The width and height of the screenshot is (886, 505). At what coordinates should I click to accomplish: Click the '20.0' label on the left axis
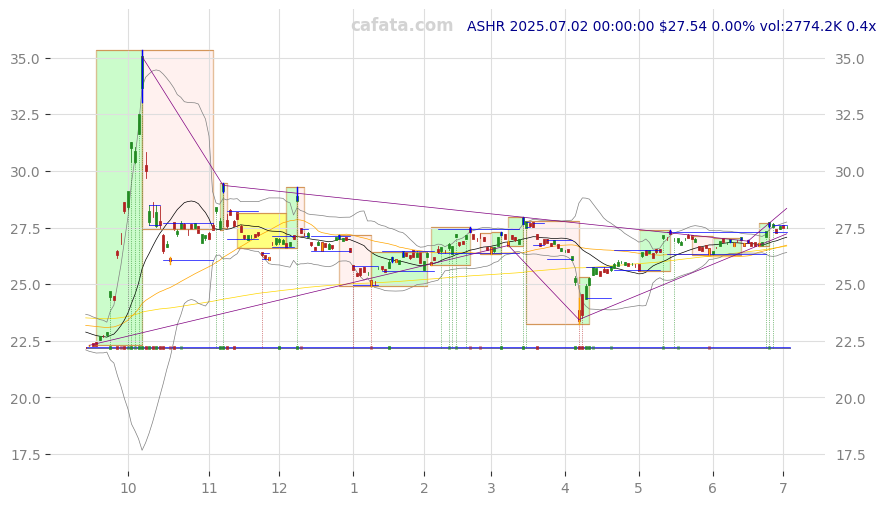24,399
